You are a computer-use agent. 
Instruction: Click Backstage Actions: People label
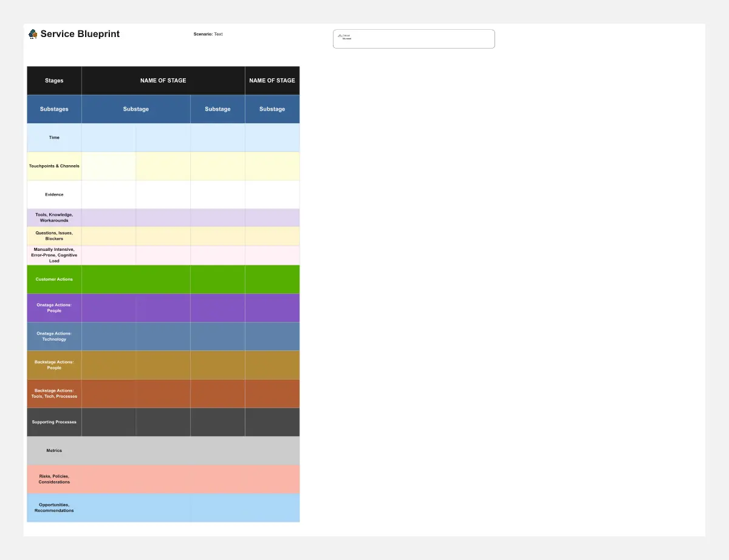[54, 365]
